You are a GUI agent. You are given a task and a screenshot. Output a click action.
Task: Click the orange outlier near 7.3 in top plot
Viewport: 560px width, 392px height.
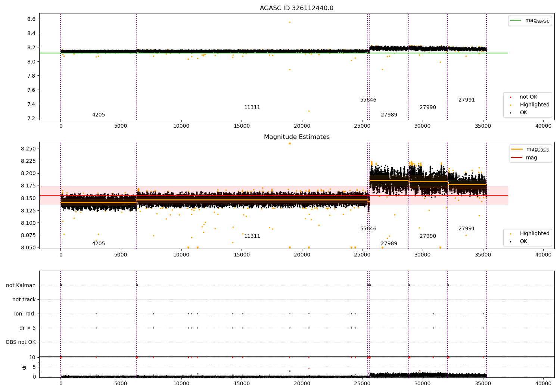[309, 111]
